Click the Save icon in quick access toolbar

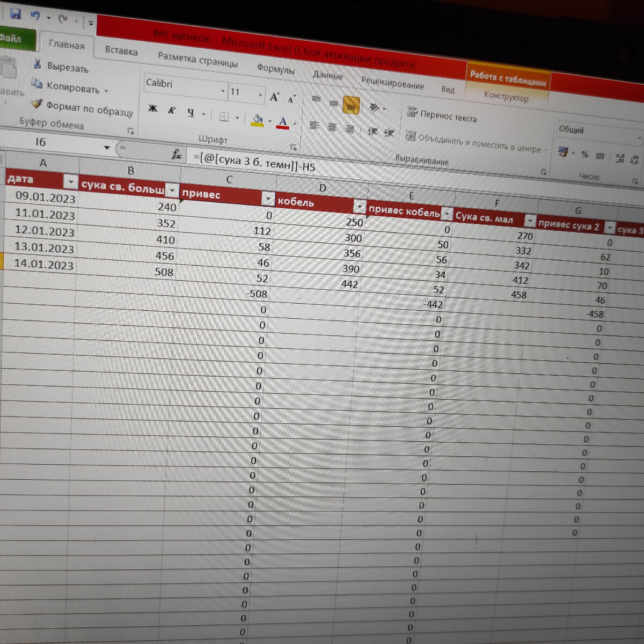(16, 14)
